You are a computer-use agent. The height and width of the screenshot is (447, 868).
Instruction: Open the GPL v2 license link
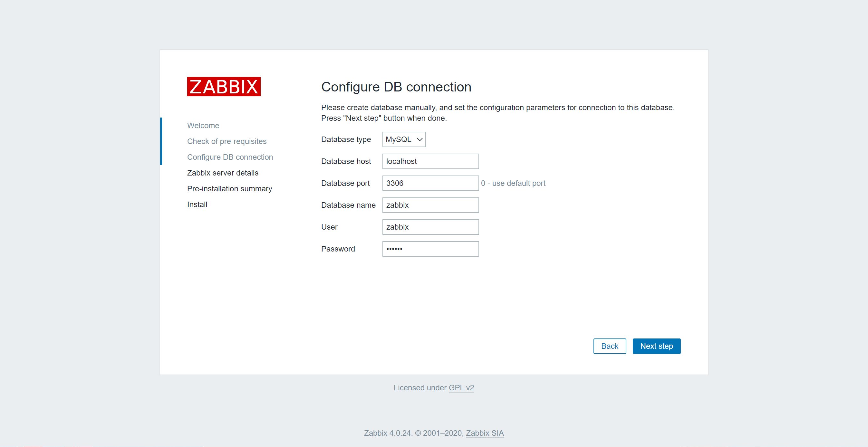point(461,388)
